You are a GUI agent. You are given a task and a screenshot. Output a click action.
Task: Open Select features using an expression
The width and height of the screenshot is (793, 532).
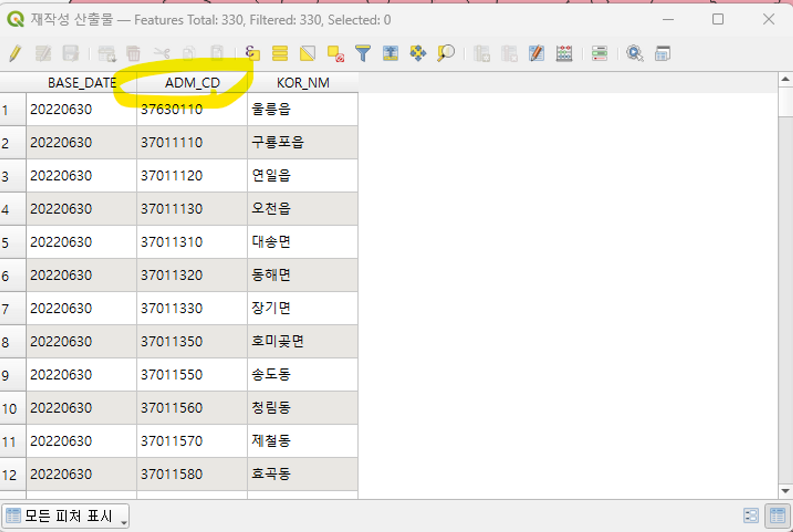(x=253, y=53)
